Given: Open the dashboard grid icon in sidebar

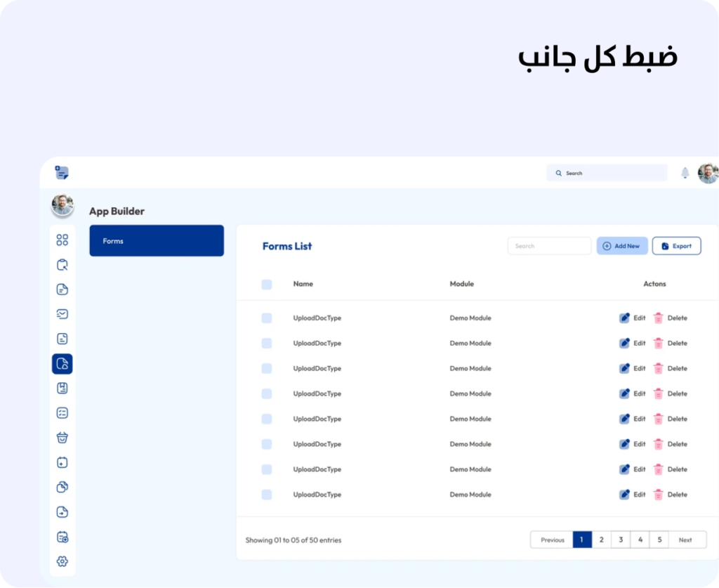Looking at the screenshot, I should (x=62, y=240).
